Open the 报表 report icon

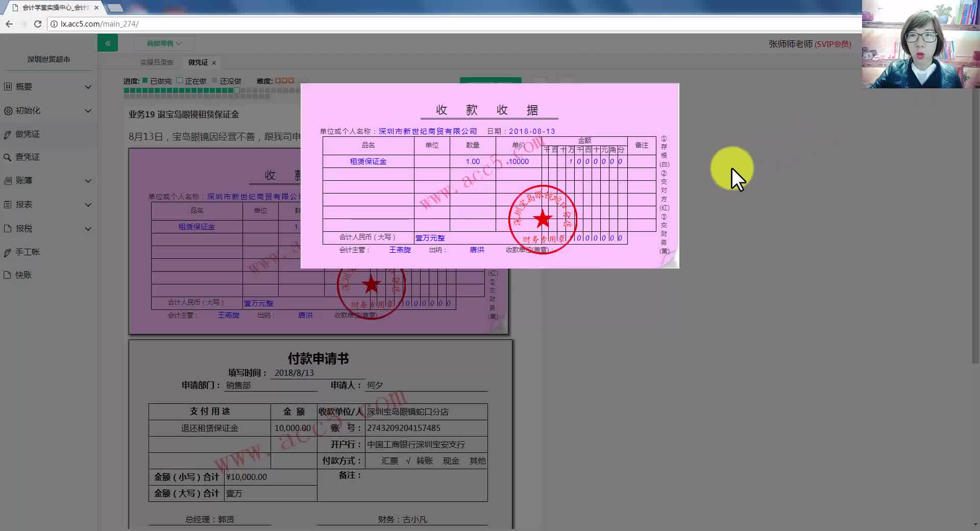[x=7, y=204]
